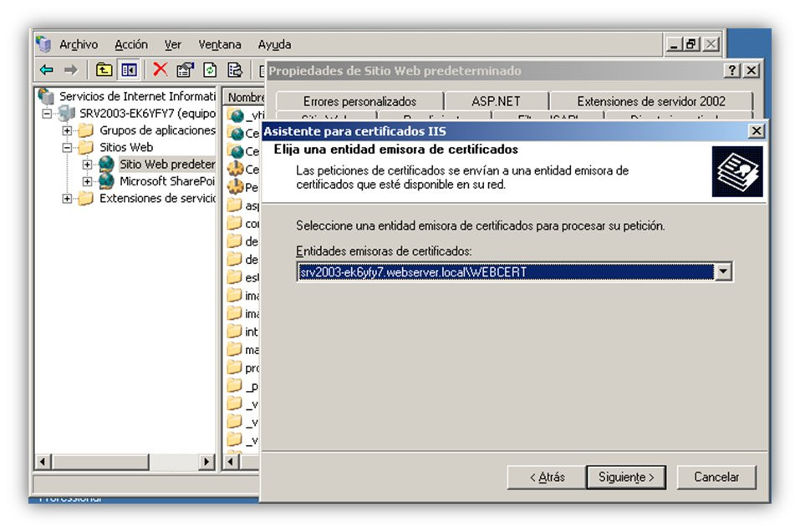
Task: Expand the Extensiones de servicio node
Action: [67, 198]
